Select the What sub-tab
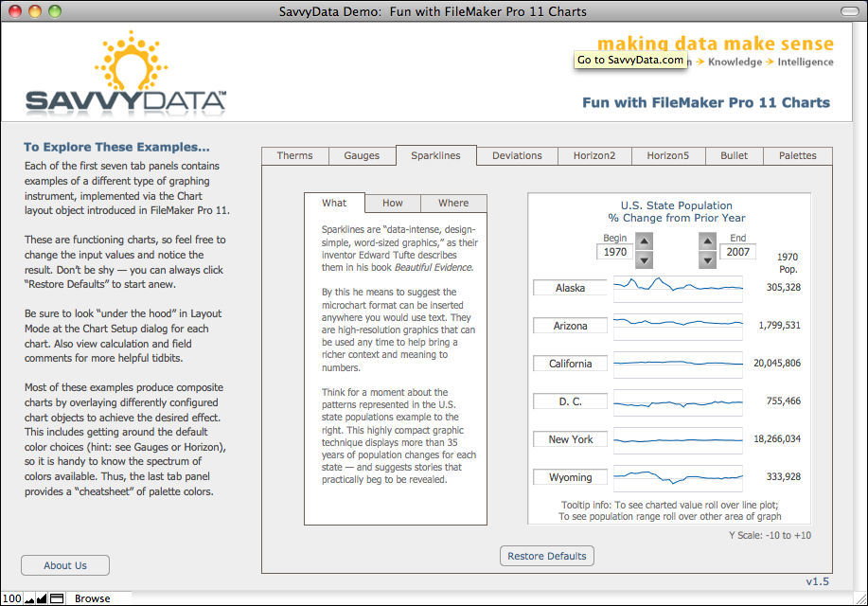 point(334,203)
